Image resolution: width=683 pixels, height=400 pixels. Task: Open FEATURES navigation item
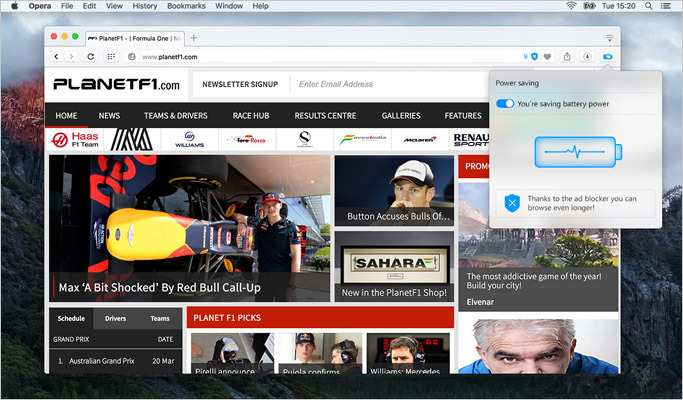[x=463, y=115]
